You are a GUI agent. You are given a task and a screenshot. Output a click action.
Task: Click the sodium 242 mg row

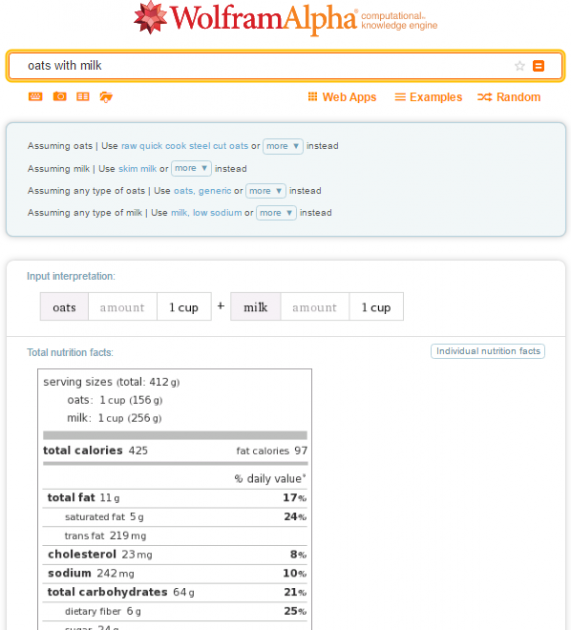click(175, 573)
